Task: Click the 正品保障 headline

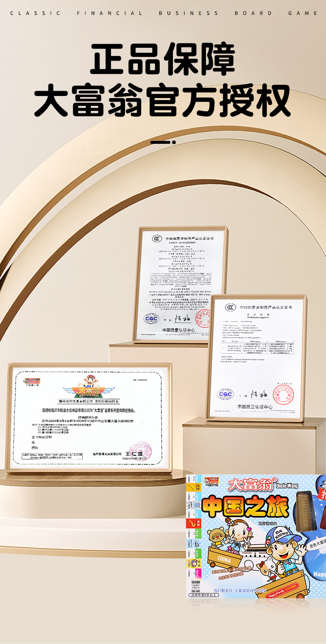Action: (x=163, y=58)
